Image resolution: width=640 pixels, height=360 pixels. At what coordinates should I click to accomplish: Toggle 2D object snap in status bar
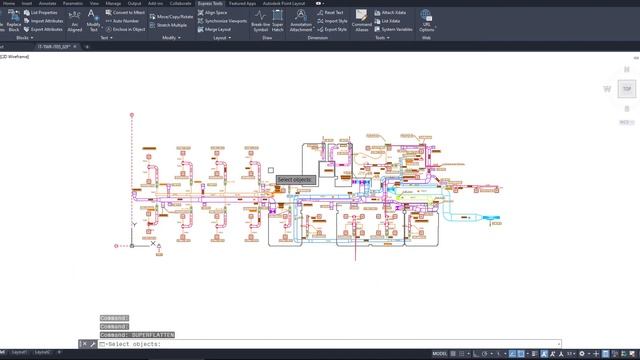[x=521, y=354]
